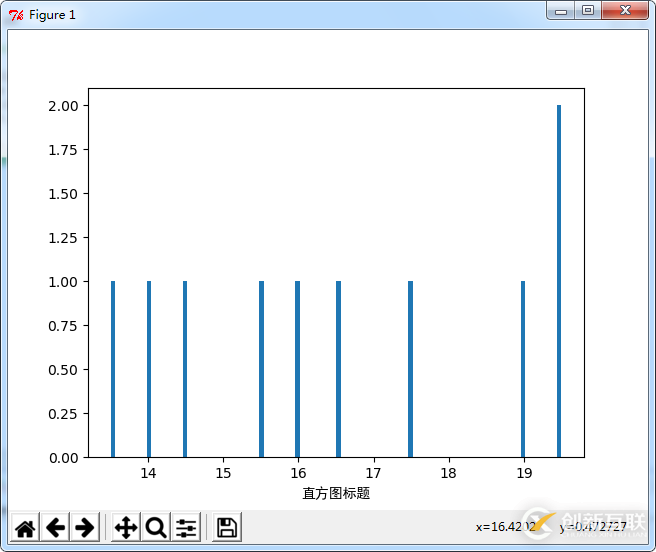Open Configure subplots sliders icon

[x=186, y=527]
